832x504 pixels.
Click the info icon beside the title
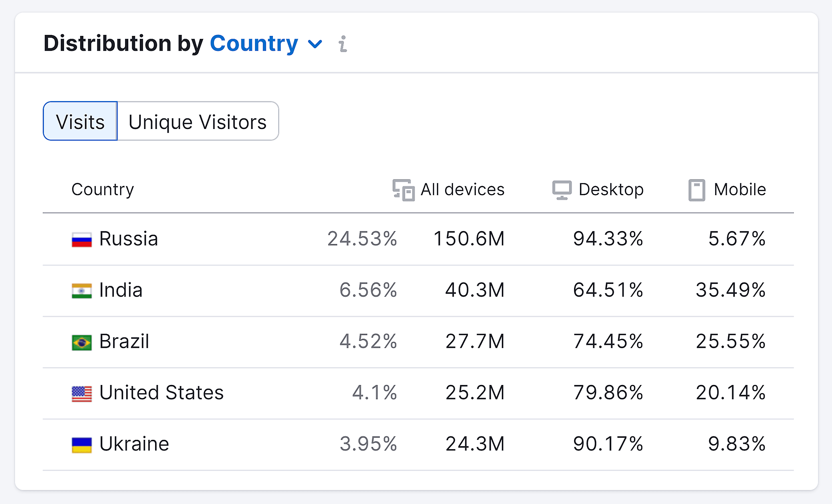pyautogui.click(x=343, y=44)
